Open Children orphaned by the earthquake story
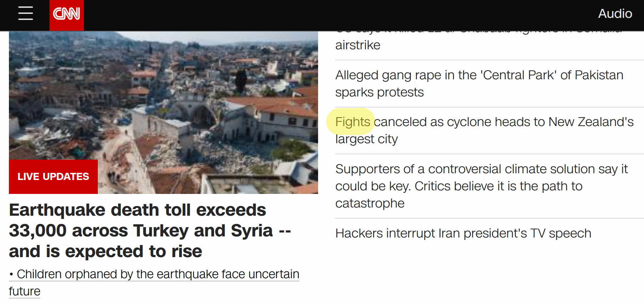Image resolution: width=644 pixels, height=305 pixels. click(x=158, y=274)
